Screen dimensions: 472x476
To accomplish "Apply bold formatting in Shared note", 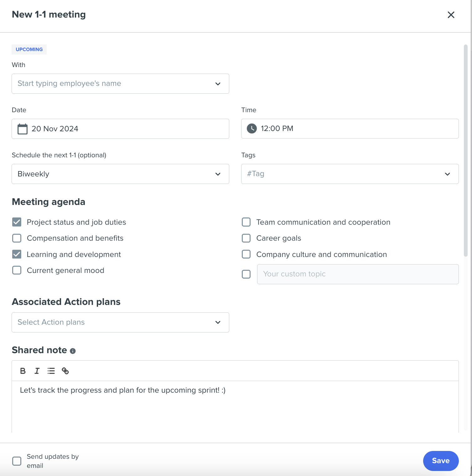I will tap(23, 371).
